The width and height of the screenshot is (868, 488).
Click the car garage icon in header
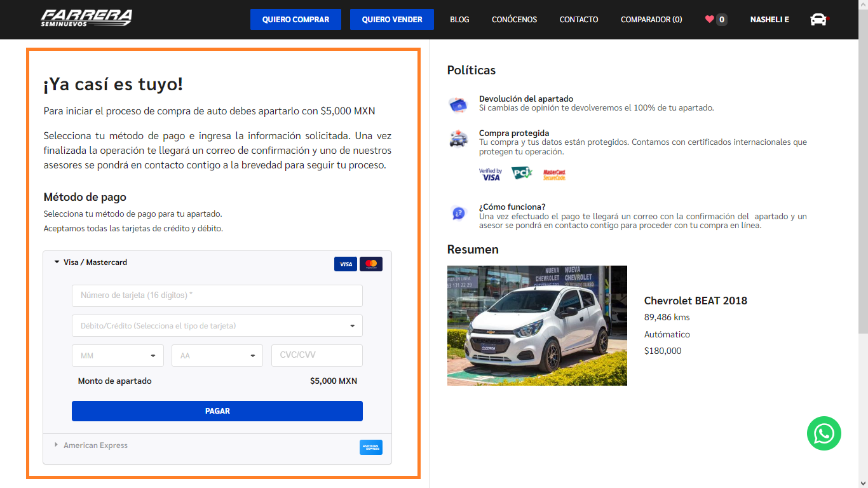pos(818,20)
